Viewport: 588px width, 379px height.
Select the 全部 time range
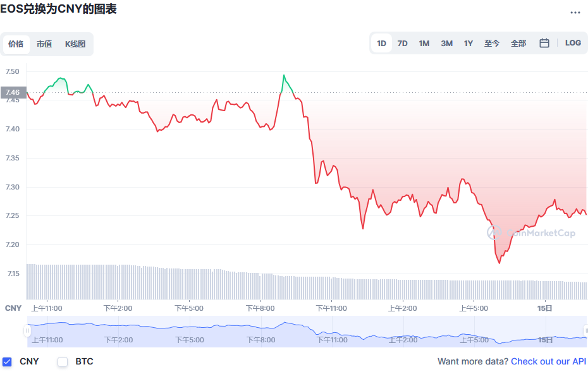(x=518, y=44)
